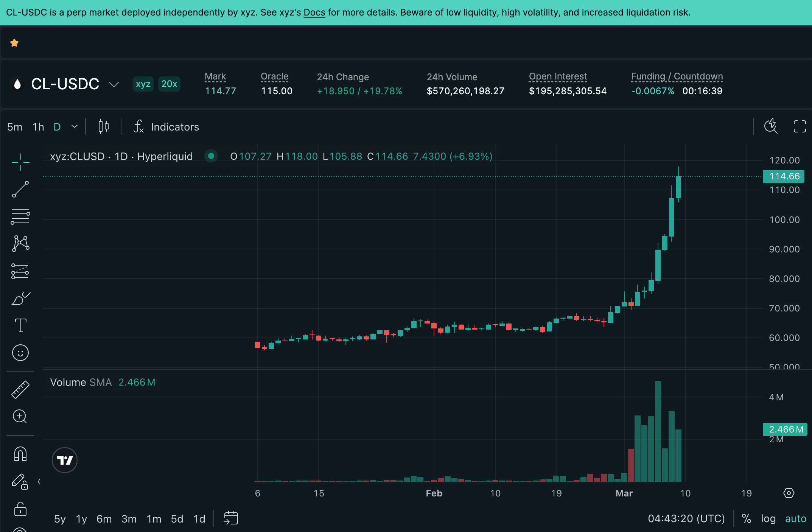The height and width of the screenshot is (532, 812).
Task: Select the Text annotation tool
Action: tap(20, 325)
